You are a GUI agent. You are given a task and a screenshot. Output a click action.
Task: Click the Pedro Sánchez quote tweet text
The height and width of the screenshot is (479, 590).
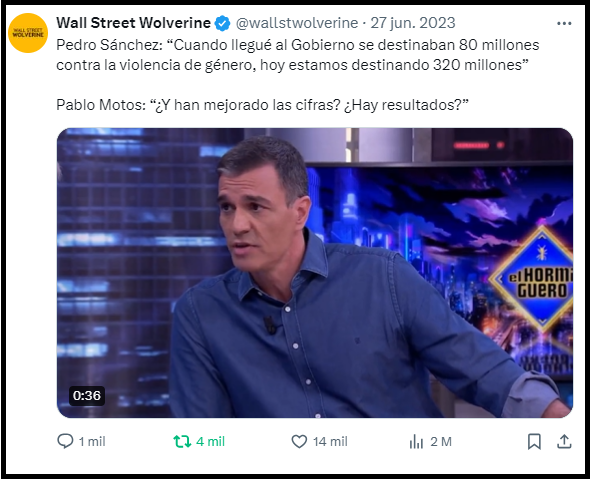298,55
